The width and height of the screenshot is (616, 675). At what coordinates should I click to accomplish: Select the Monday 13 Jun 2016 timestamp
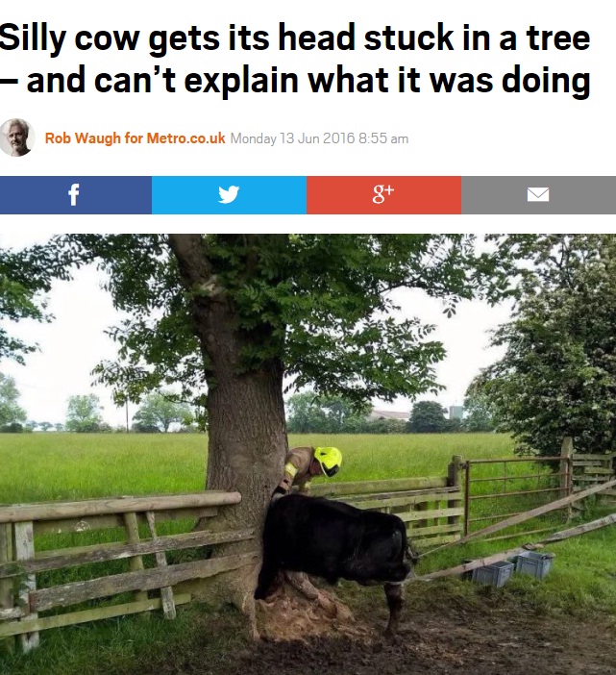tap(319, 138)
